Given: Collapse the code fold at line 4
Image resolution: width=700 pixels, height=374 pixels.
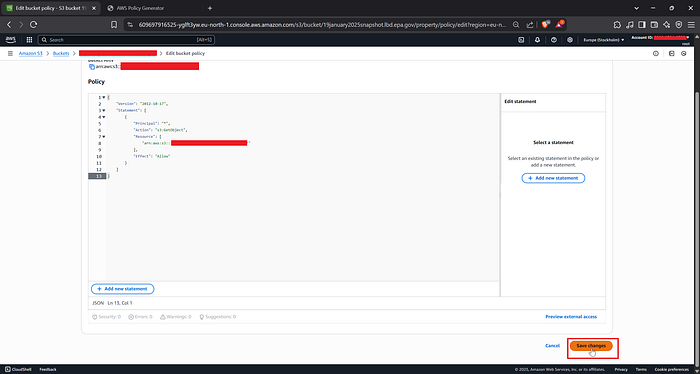Looking at the screenshot, I should [104, 117].
